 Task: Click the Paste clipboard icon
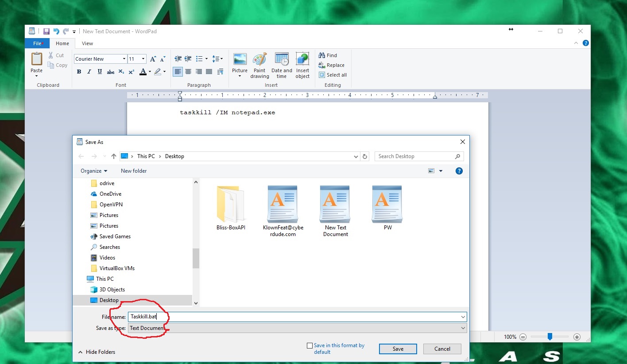pyautogui.click(x=37, y=59)
